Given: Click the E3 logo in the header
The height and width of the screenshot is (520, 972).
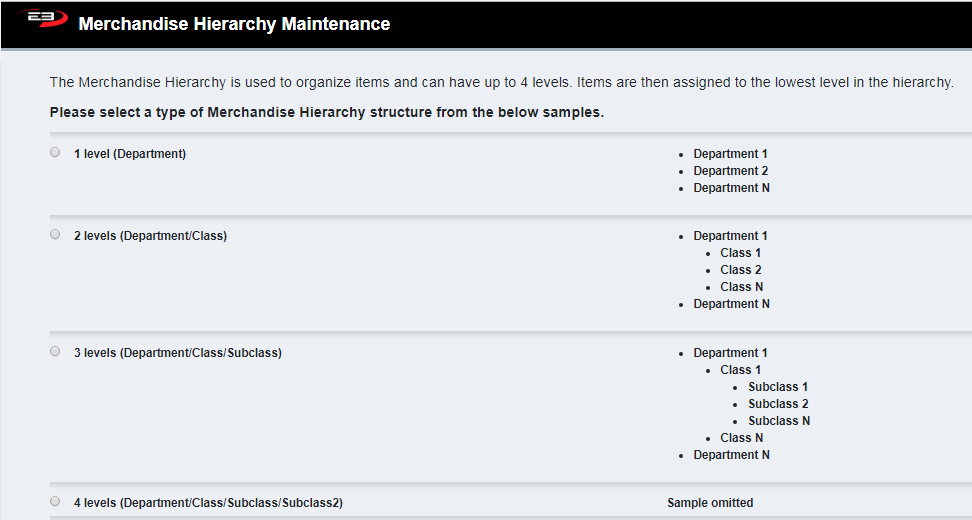Looking at the screenshot, I should pos(40,21).
